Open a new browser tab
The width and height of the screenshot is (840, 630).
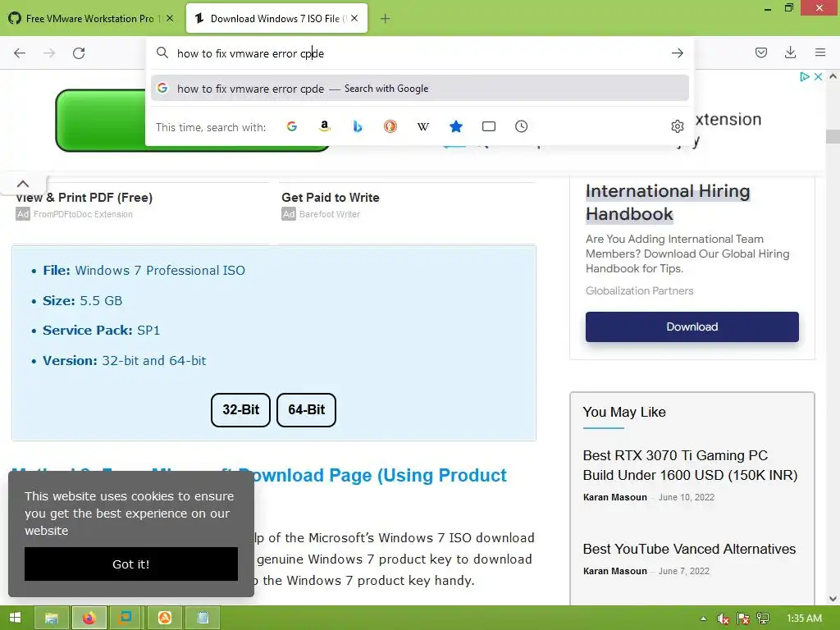(385, 19)
